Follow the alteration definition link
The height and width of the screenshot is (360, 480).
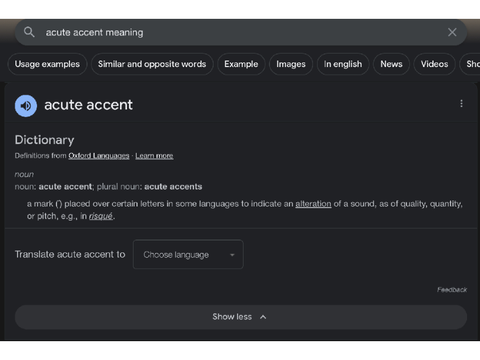pos(313,204)
